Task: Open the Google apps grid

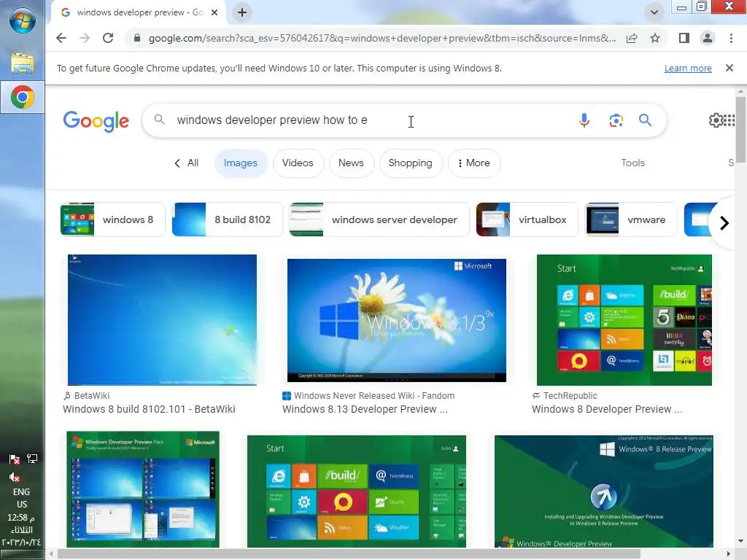Action: coord(729,120)
